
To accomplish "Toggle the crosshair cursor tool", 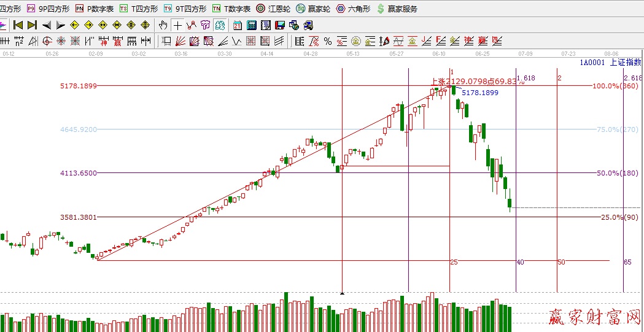I will tap(177, 25).
